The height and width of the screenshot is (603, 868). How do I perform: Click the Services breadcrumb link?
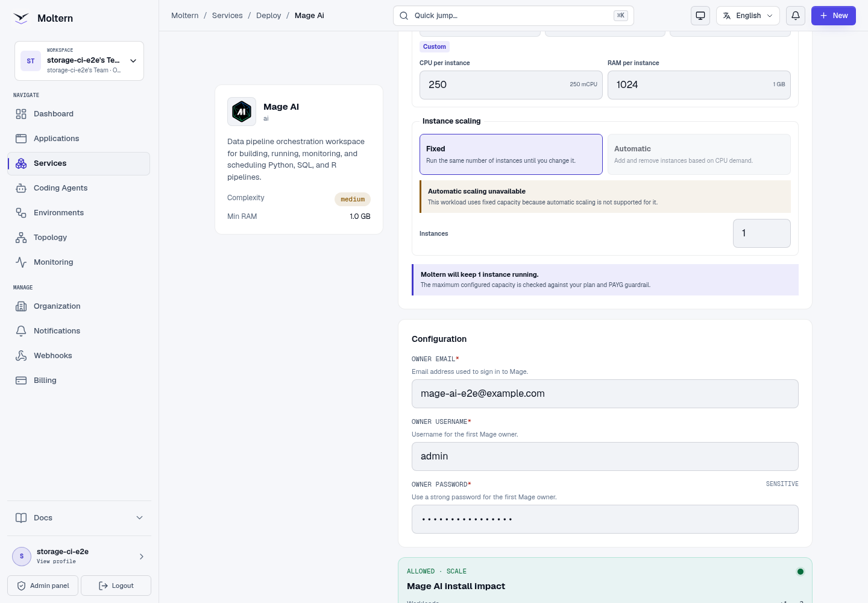pos(227,16)
